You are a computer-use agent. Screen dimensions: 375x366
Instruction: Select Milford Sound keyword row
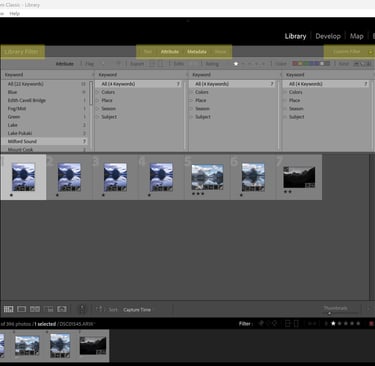pyautogui.click(x=44, y=141)
